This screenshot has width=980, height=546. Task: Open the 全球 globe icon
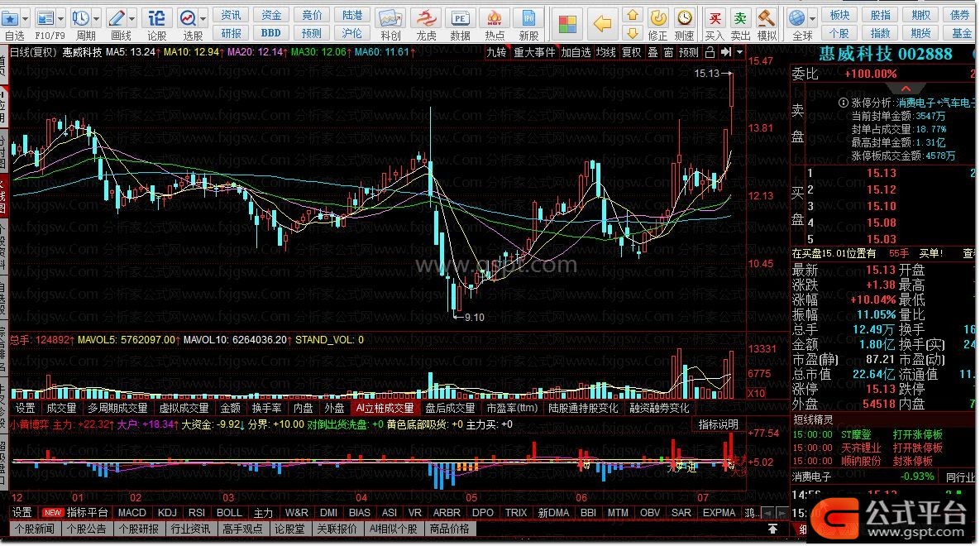pos(797,18)
